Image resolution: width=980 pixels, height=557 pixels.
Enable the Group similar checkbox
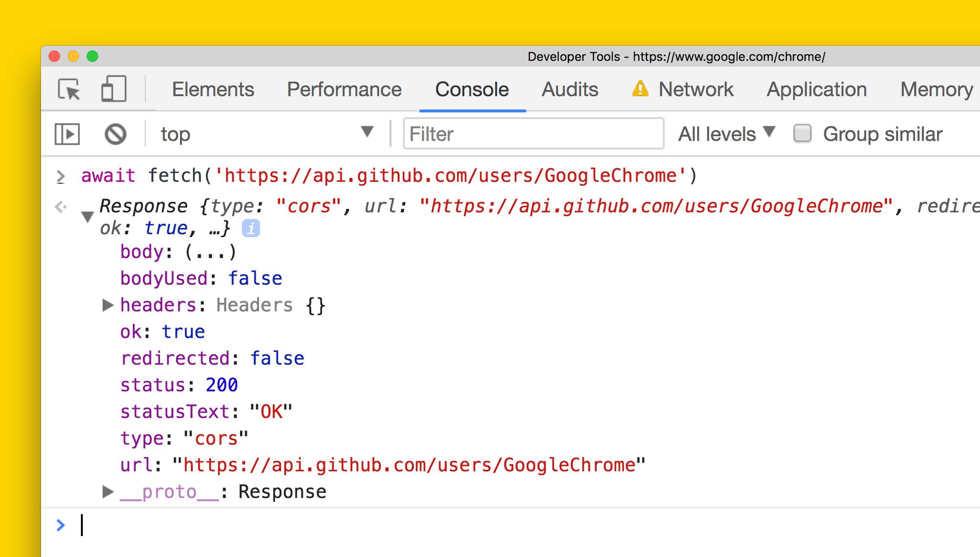[x=802, y=134]
